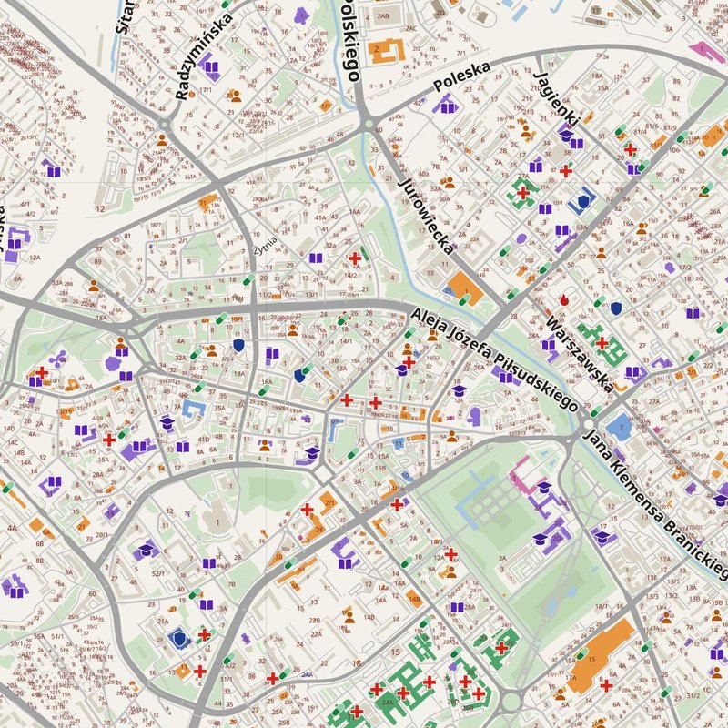Select pharmacy pill next to Żytnia label
This screenshot has width=728, height=728.
tap(248, 279)
